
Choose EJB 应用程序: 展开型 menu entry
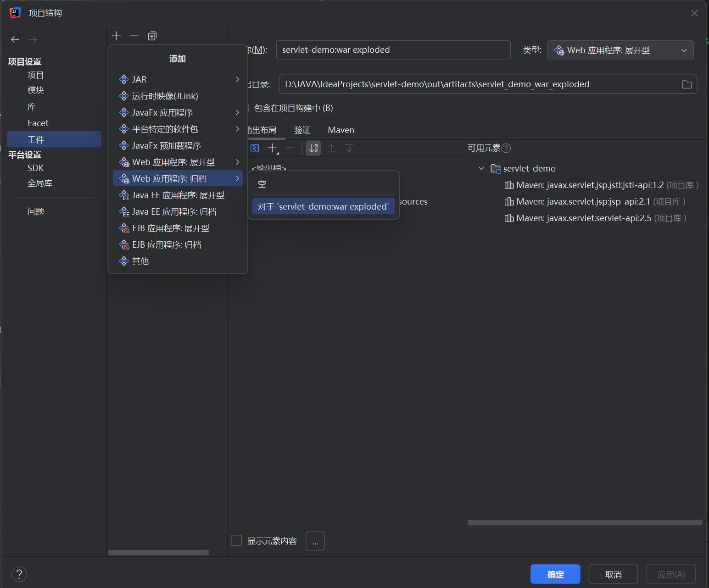point(178,228)
